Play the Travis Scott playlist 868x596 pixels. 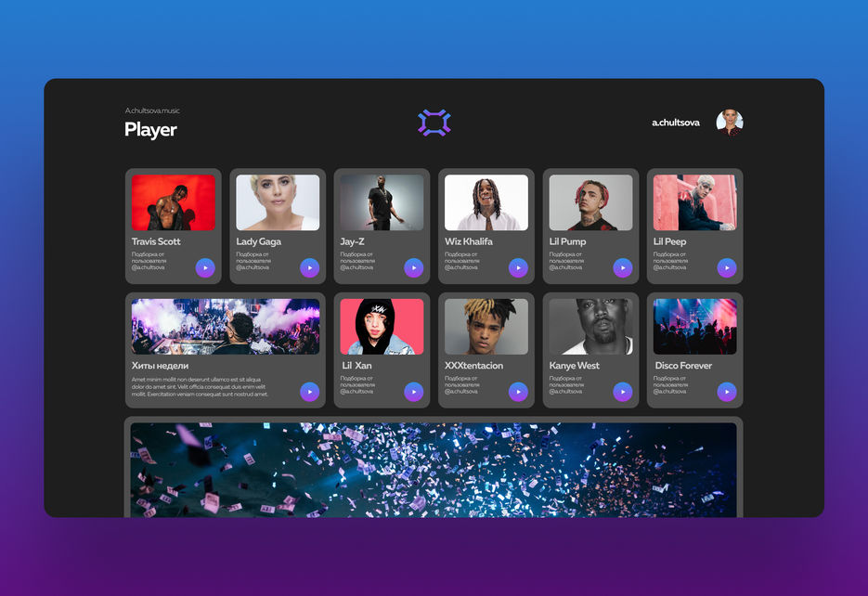[x=205, y=268]
